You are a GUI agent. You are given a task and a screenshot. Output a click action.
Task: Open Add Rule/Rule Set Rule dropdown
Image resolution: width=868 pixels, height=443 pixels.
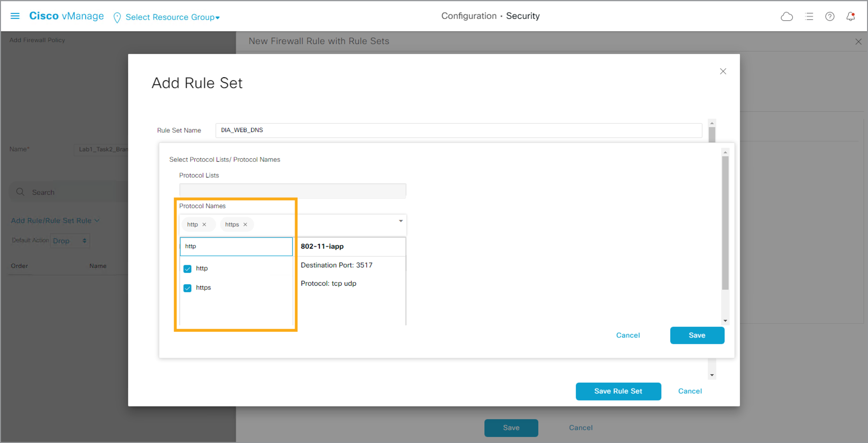(x=55, y=221)
